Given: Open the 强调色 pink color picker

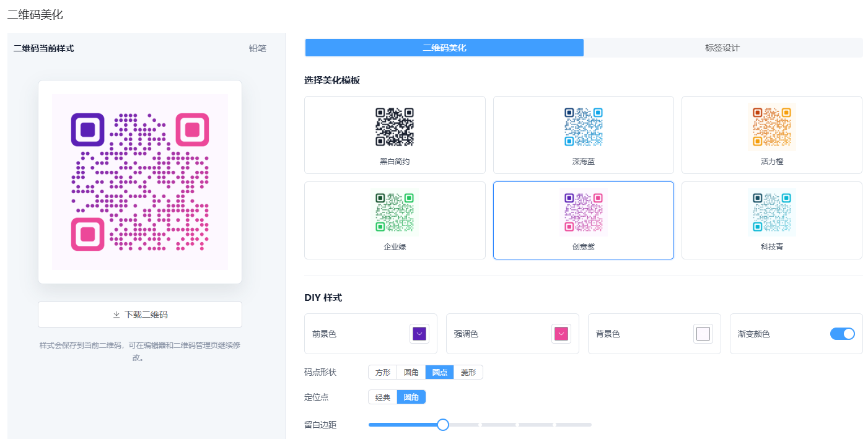Looking at the screenshot, I should (x=561, y=334).
